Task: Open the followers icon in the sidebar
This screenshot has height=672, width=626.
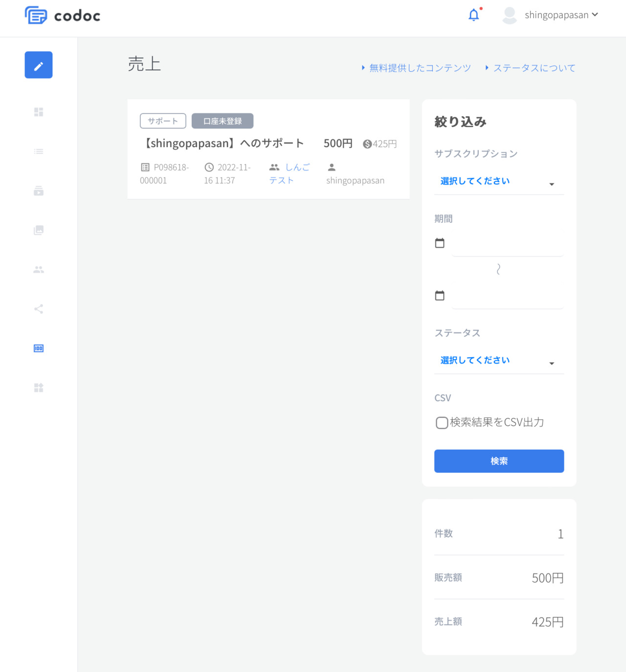Action: click(38, 269)
